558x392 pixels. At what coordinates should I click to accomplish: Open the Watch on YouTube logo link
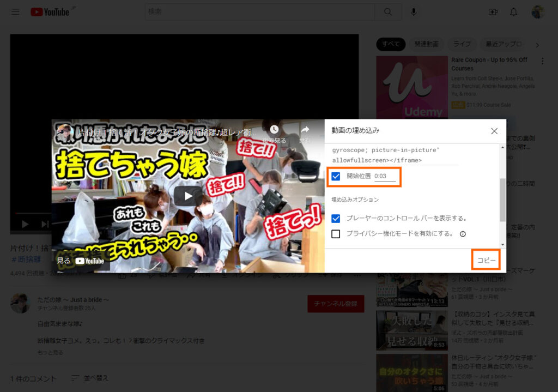point(90,261)
